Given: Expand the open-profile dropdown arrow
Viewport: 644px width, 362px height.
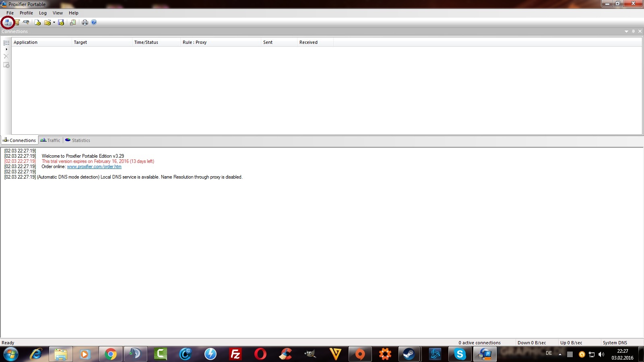Looking at the screenshot, I should 54,23.
